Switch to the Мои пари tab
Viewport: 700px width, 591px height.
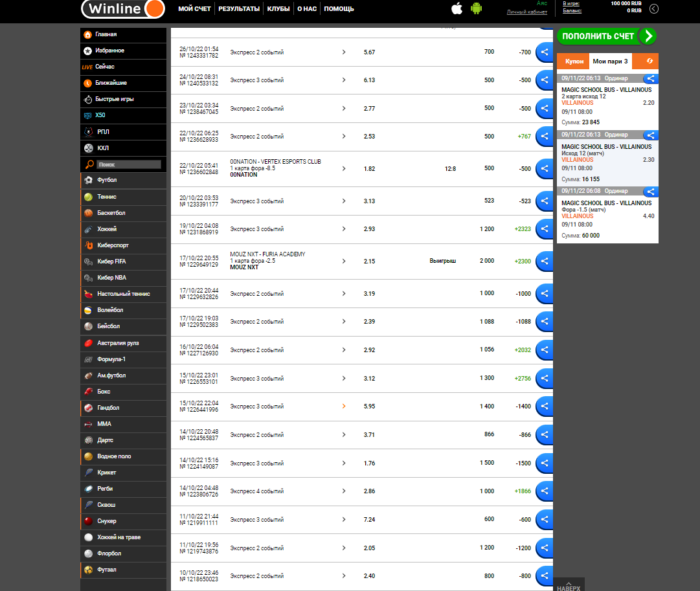[611, 61]
